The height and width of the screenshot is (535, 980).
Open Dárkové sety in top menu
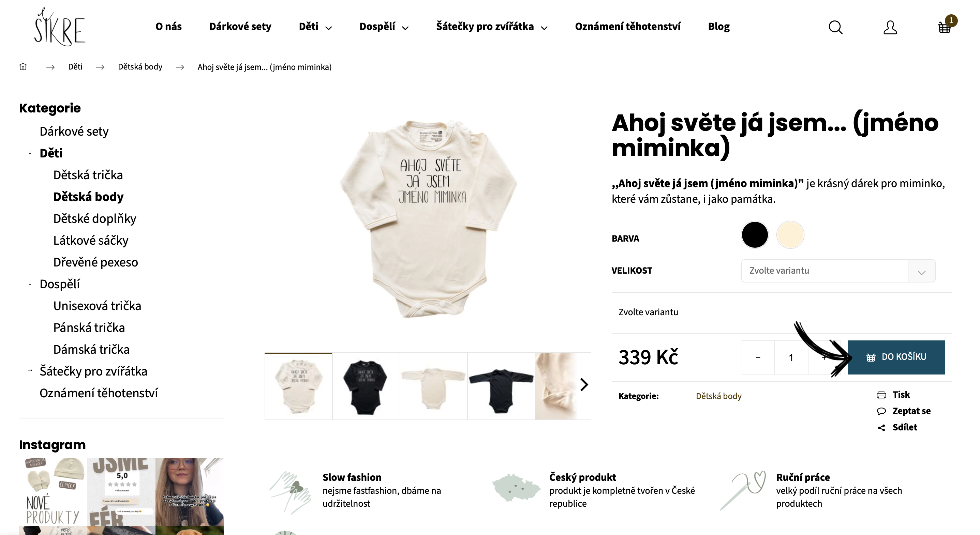pyautogui.click(x=240, y=27)
